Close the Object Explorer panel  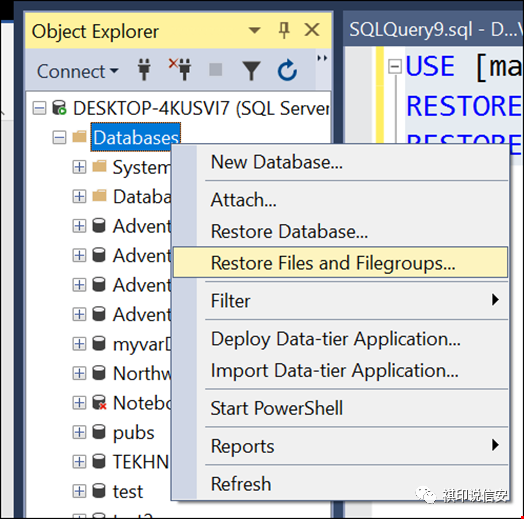point(312,30)
